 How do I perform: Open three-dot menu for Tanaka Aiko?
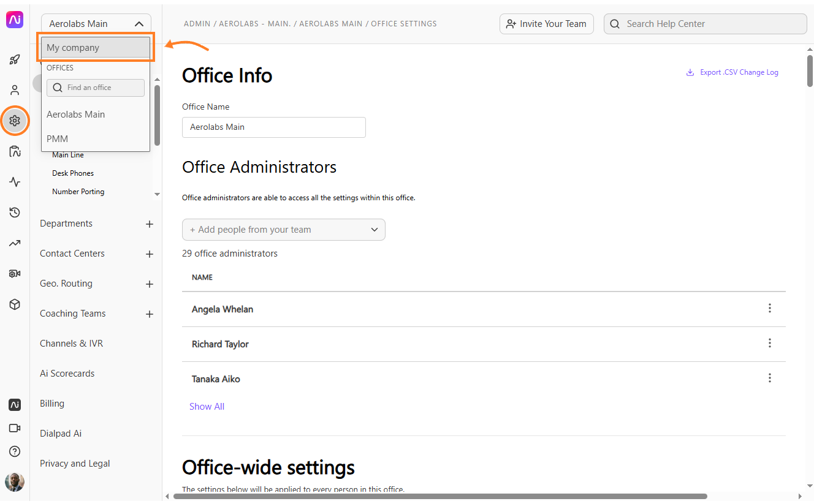pos(770,378)
